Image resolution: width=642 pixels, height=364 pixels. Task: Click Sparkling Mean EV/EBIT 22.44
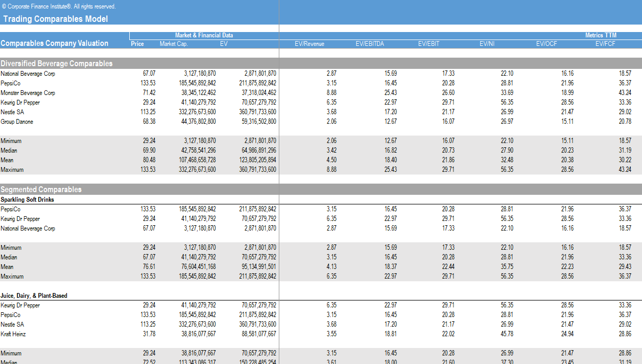tap(448, 267)
